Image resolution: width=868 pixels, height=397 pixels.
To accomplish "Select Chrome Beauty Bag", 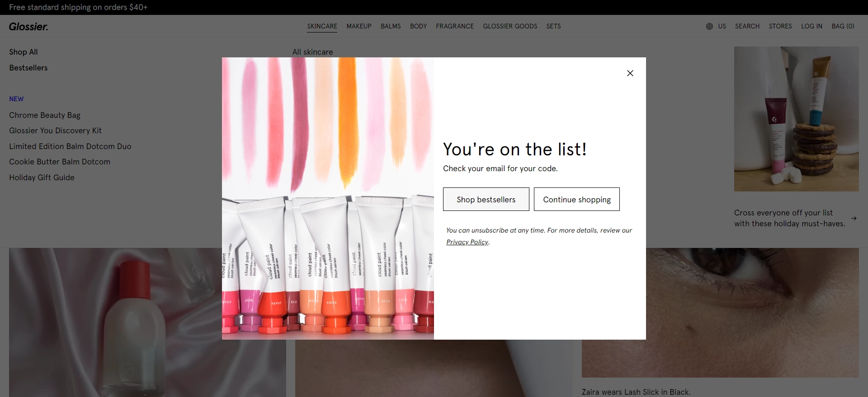I will pos(45,115).
